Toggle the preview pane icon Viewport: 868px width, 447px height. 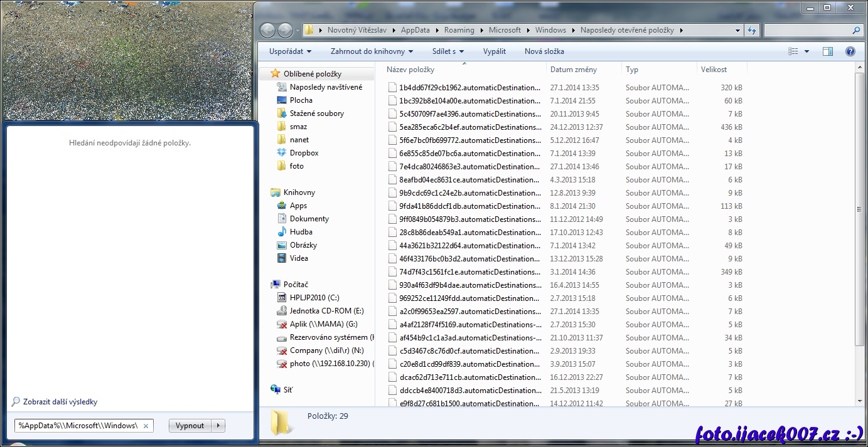tap(828, 51)
